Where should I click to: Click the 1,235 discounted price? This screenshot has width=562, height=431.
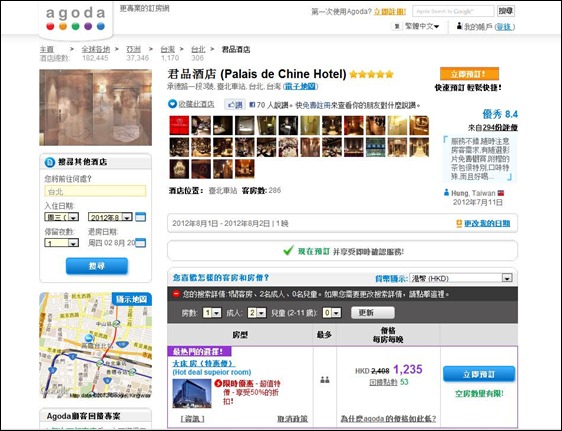[408, 369]
